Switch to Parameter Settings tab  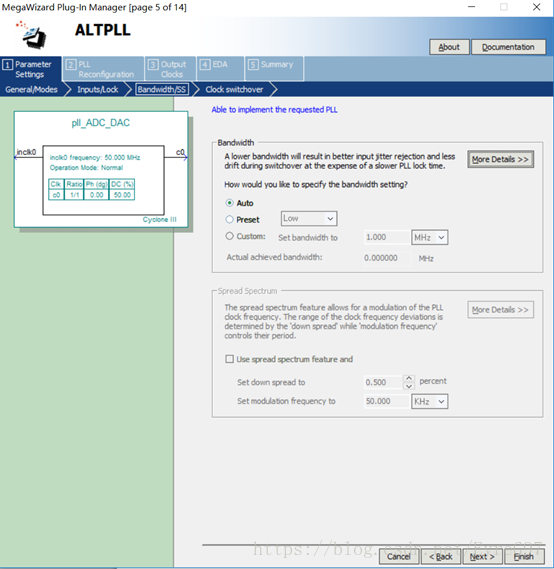(x=31, y=69)
